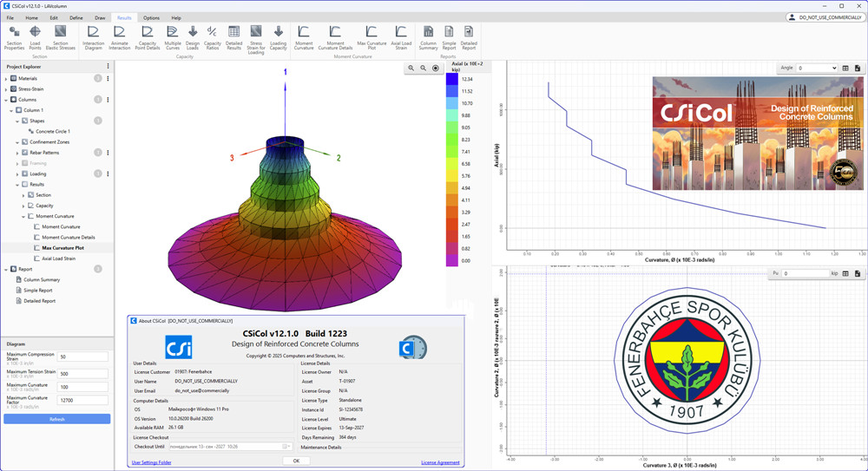
Task: Expand the Stress-Strain tree node
Action: [x=6, y=89]
